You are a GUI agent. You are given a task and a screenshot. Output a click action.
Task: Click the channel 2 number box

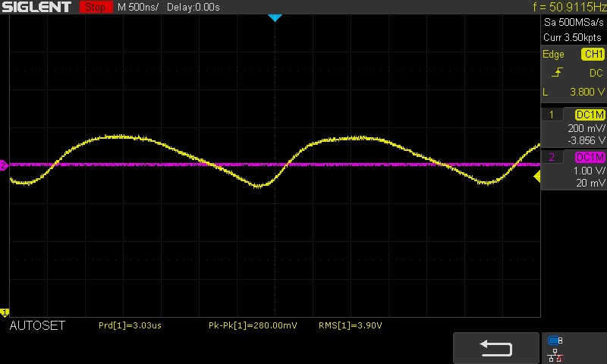[x=552, y=157]
